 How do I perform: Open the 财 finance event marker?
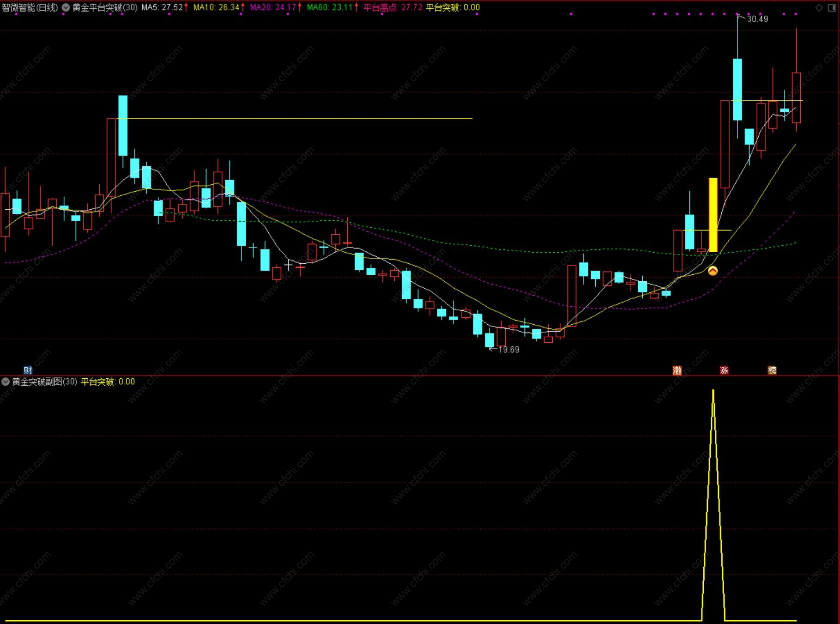28,370
